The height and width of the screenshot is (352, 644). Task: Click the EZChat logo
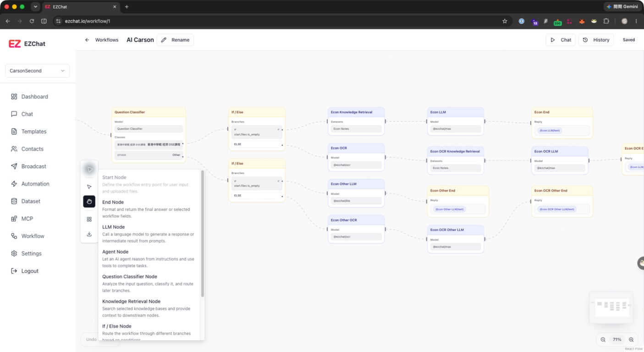click(27, 44)
